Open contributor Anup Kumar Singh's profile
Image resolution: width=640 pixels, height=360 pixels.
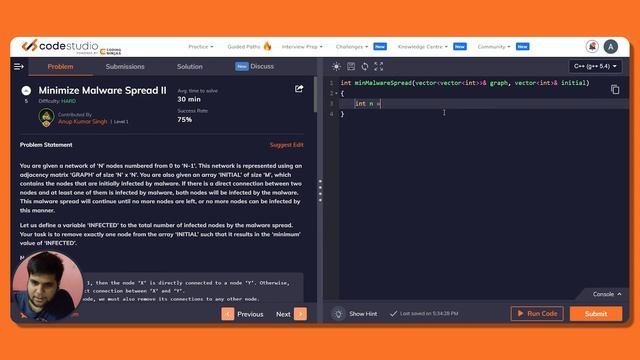click(82, 122)
